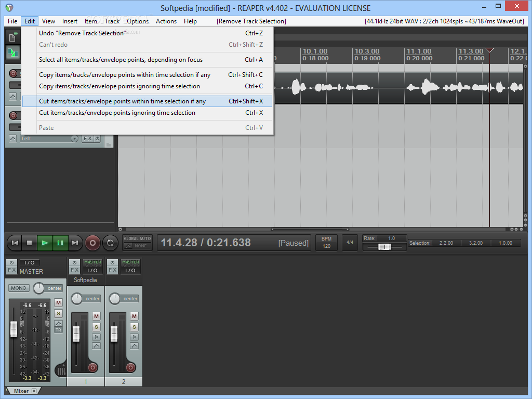Screen dimensions: 532x399
Task: Choose Cut within time selection Ctrl+Shift+X
Action: pos(148,101)
